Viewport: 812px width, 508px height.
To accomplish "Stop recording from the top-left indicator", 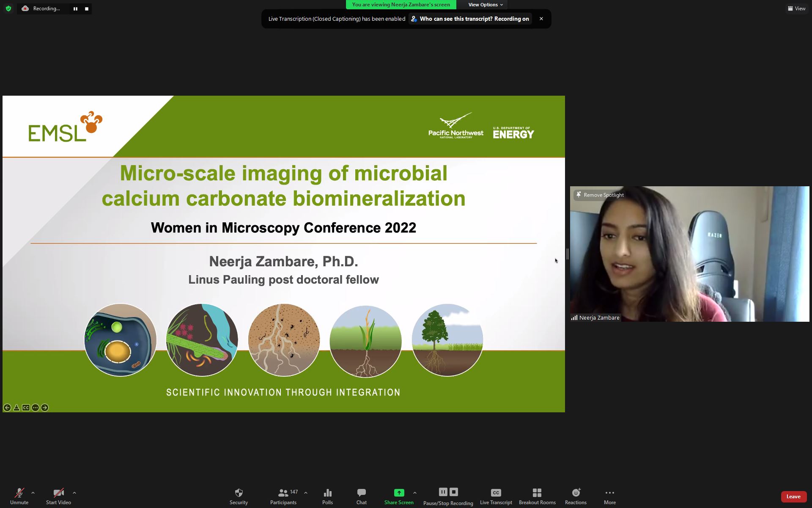I will [x=86, y=8].
